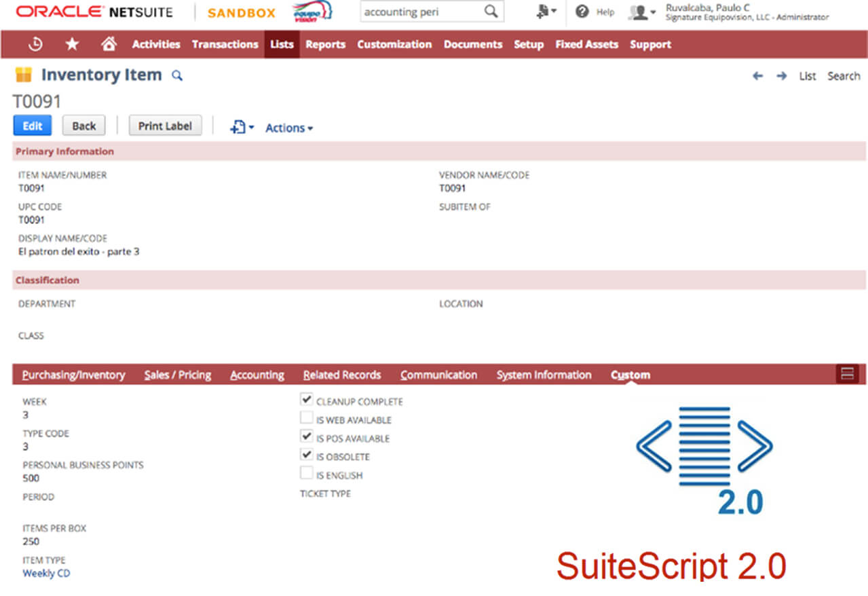Go to the Home icon

coord(109,44)
